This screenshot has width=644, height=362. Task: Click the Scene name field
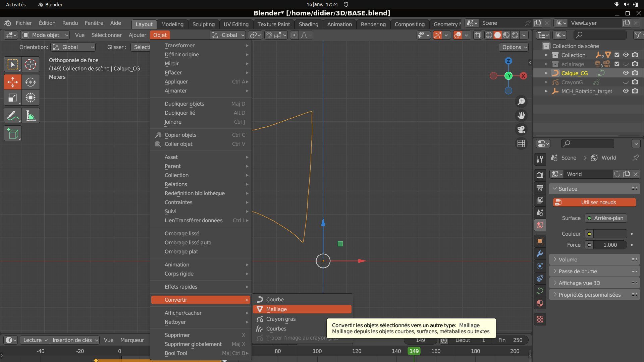[x=502, y=23]
